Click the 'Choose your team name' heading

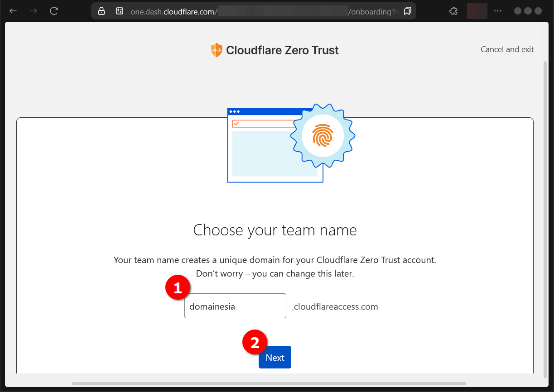[x=275, y=230]
